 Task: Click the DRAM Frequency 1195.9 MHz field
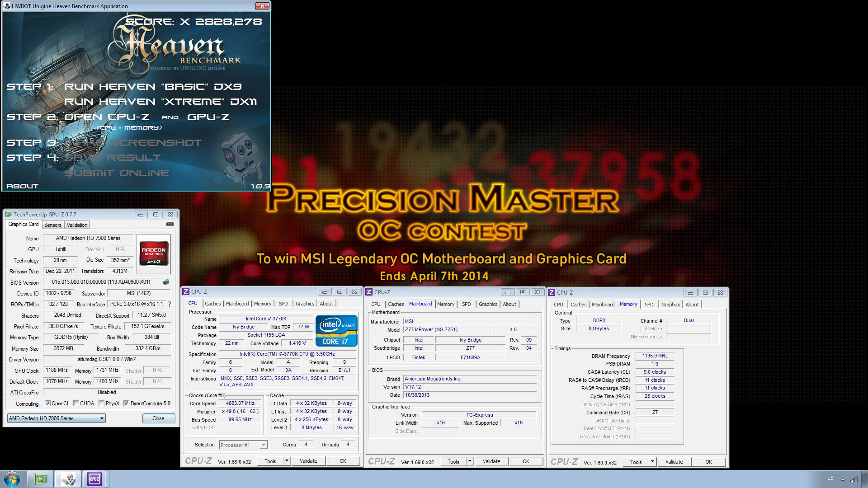(655, 356)
